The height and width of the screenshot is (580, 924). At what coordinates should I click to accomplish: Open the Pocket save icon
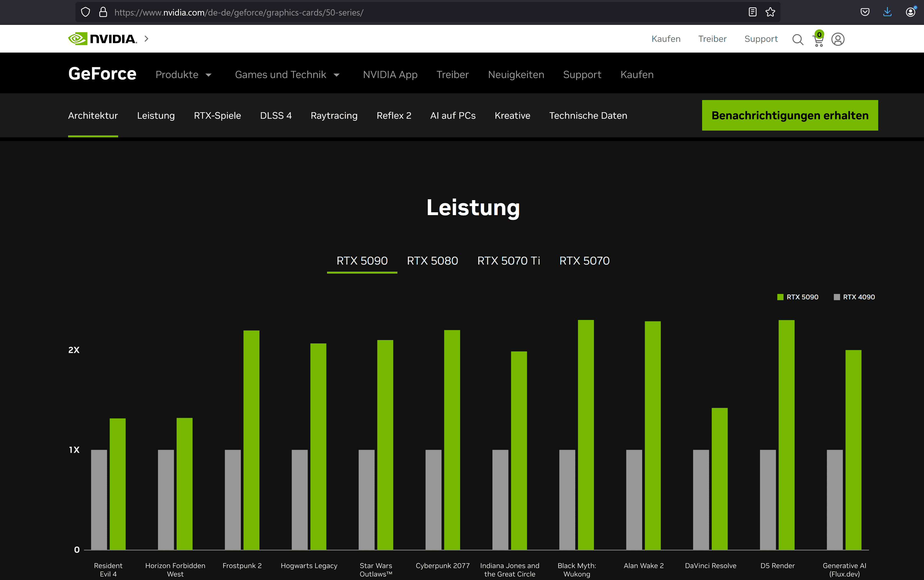point(865,12)
